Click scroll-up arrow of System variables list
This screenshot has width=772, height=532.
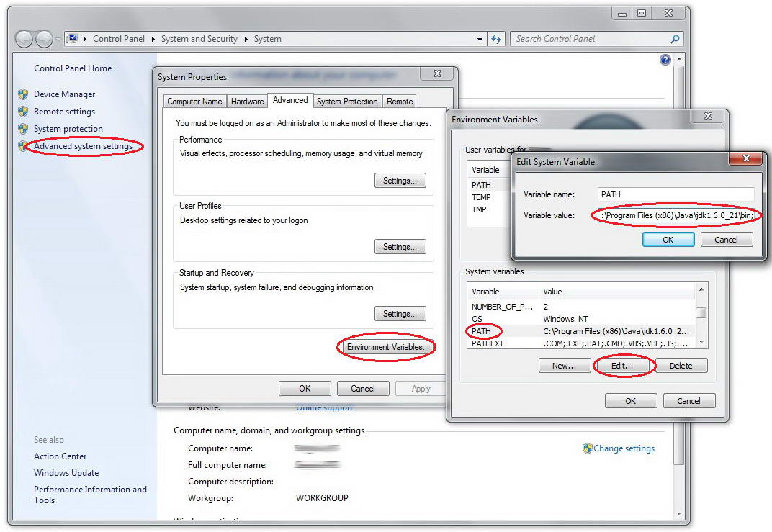tap(701, 289)
